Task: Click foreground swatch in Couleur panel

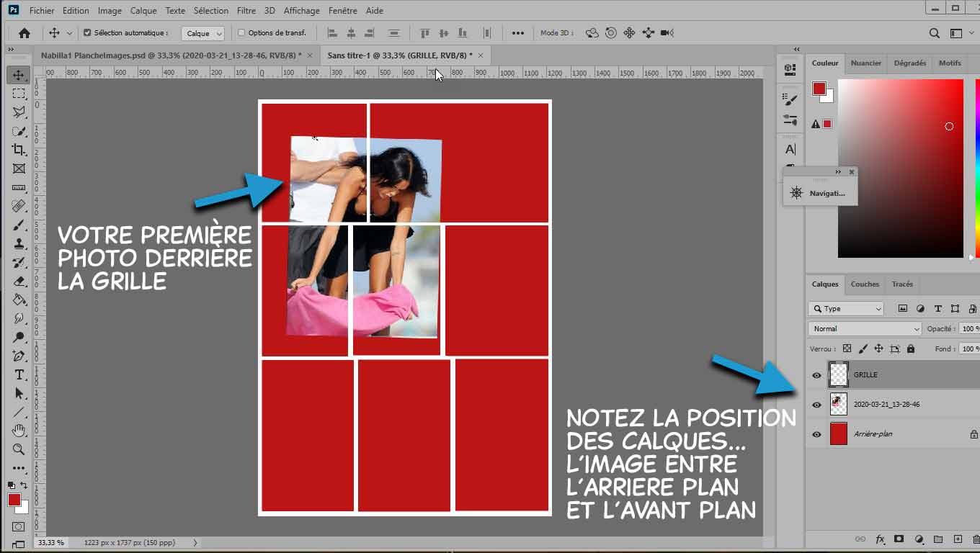Action: click(x=819, y=89)
